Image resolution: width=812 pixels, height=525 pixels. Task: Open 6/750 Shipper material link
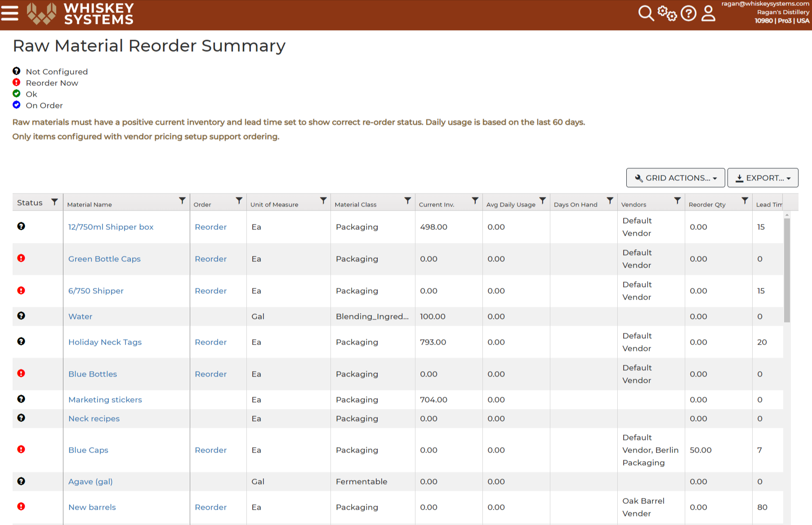(x=96, y=291)
